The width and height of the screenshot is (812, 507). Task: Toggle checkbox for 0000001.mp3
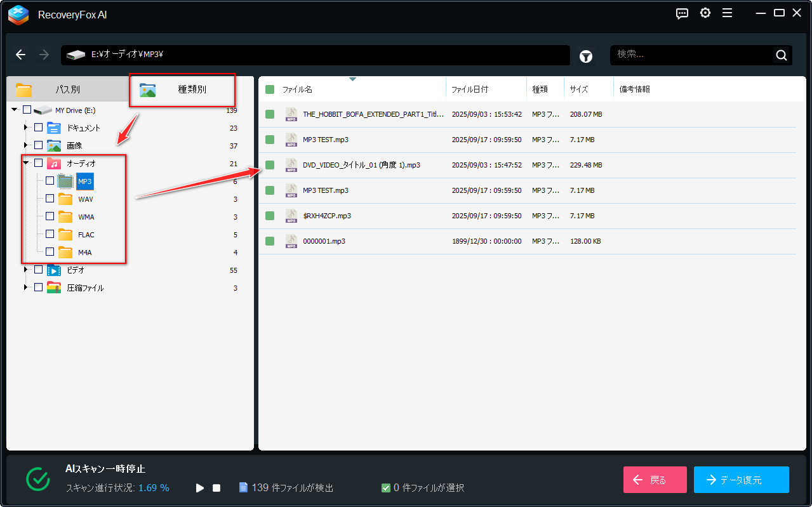click(x=270, y=241)
